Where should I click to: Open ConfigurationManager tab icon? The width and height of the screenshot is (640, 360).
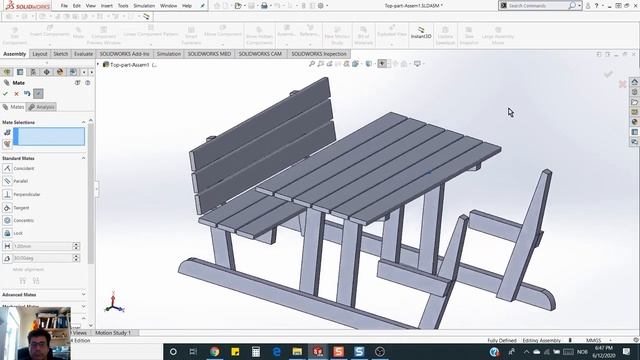click(x=33, y=72)
